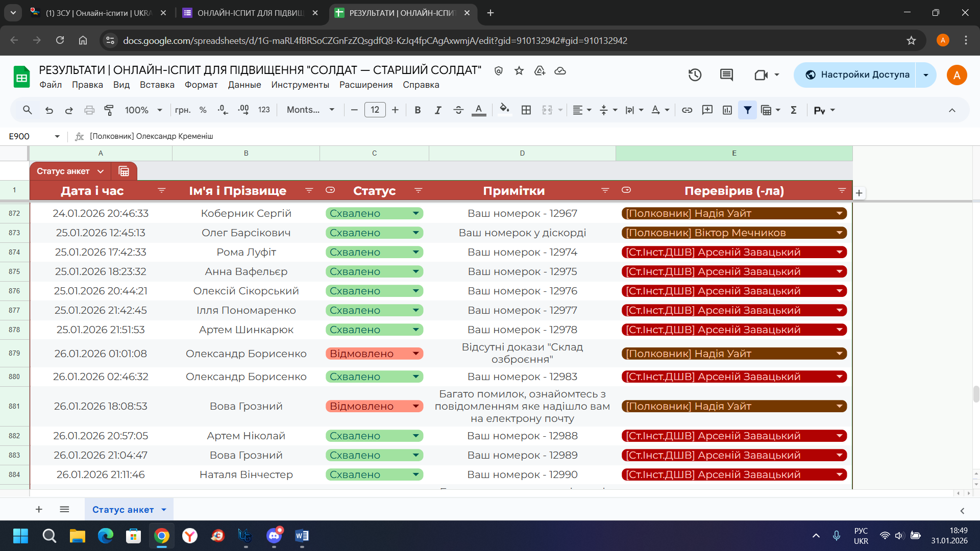Click the Статус анкет sheet tab

click(123, 509)
